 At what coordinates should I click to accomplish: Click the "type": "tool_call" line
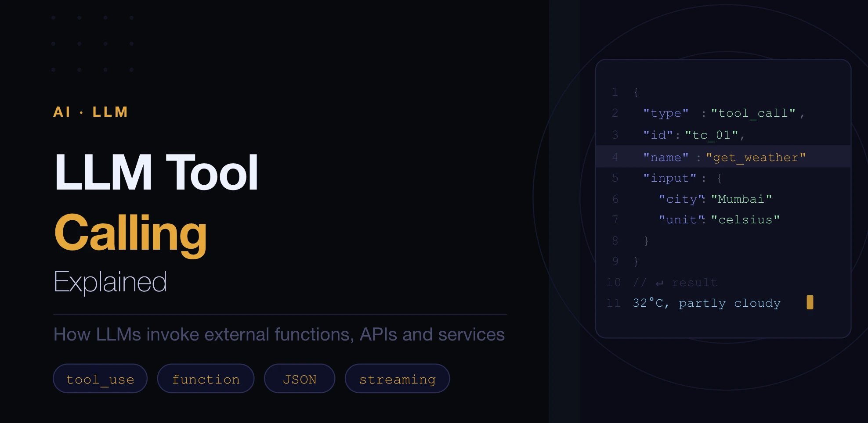(x=723, y=113)
